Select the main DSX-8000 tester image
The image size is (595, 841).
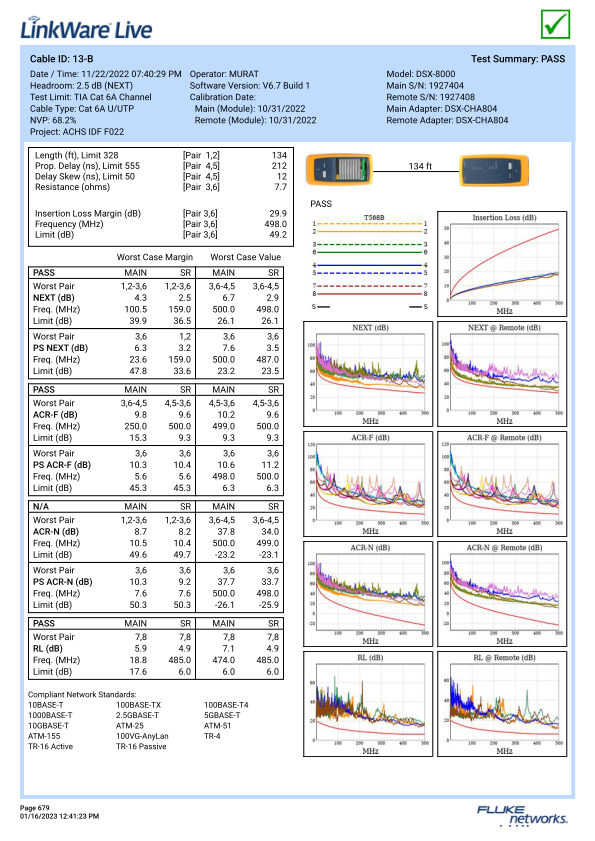click(339, 169)
